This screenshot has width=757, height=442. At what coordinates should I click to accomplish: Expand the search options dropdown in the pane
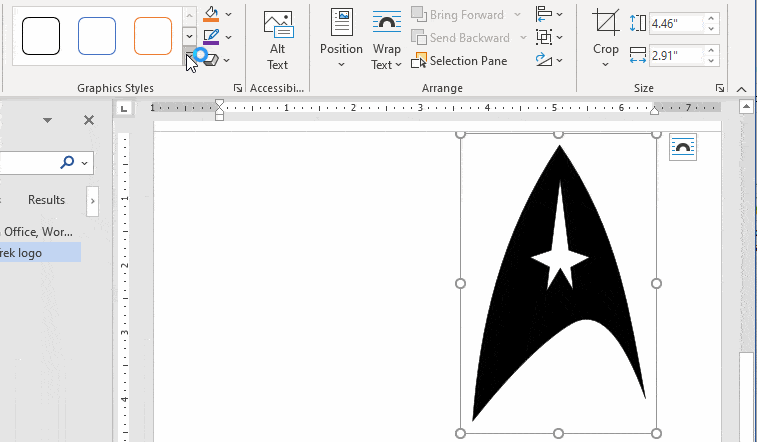point(84,162)
